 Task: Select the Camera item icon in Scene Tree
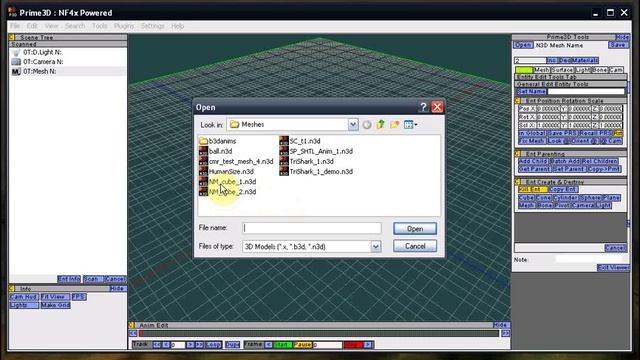coord(16,62)
